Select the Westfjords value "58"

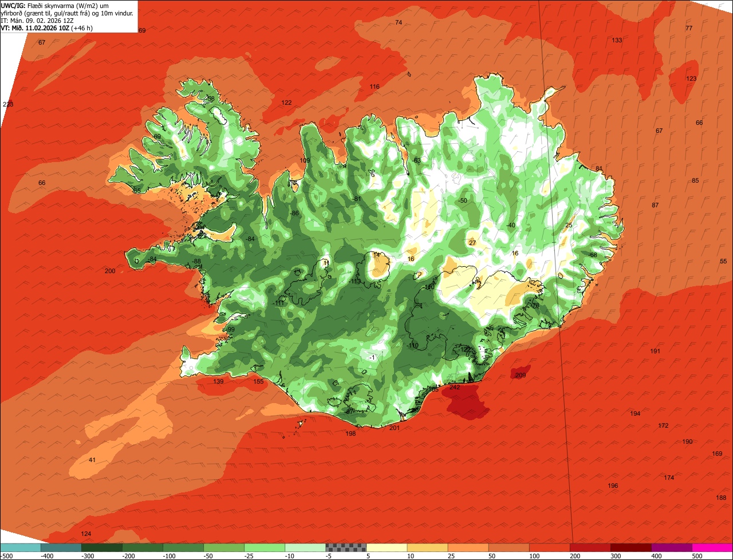[x=211, y=98]
